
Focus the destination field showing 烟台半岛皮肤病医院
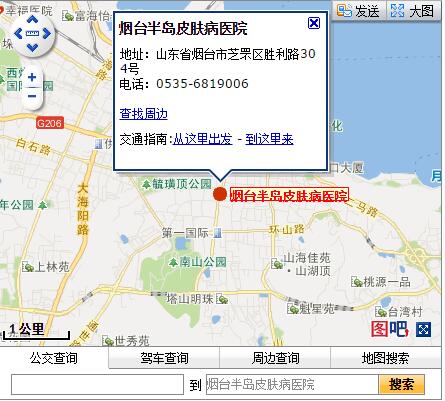[x=292, y=384]
